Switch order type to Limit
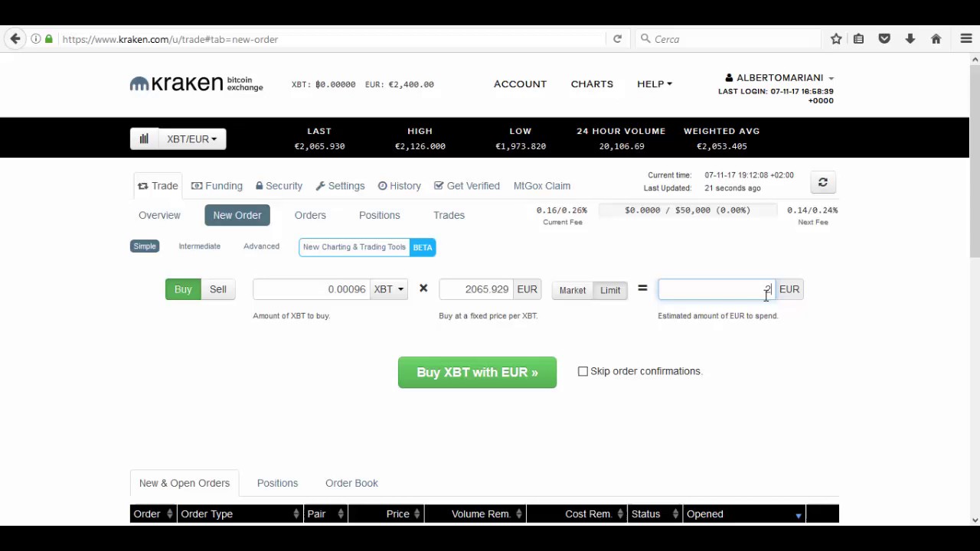980x551 pixels. 610,290
